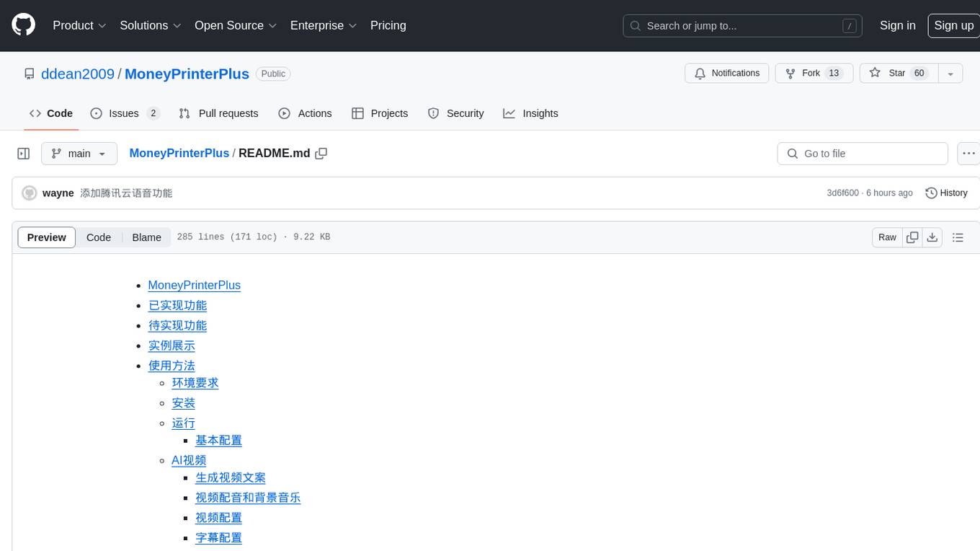The height and width of the screenshot is (551, 980).
Task: Expand the Product menu
Action: [79, 25]
